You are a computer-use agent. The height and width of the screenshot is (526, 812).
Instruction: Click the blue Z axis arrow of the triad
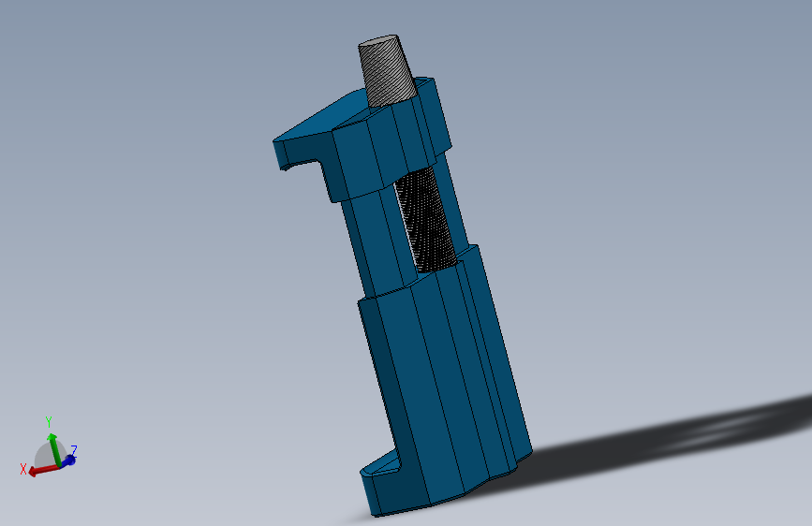coord(69,460)
